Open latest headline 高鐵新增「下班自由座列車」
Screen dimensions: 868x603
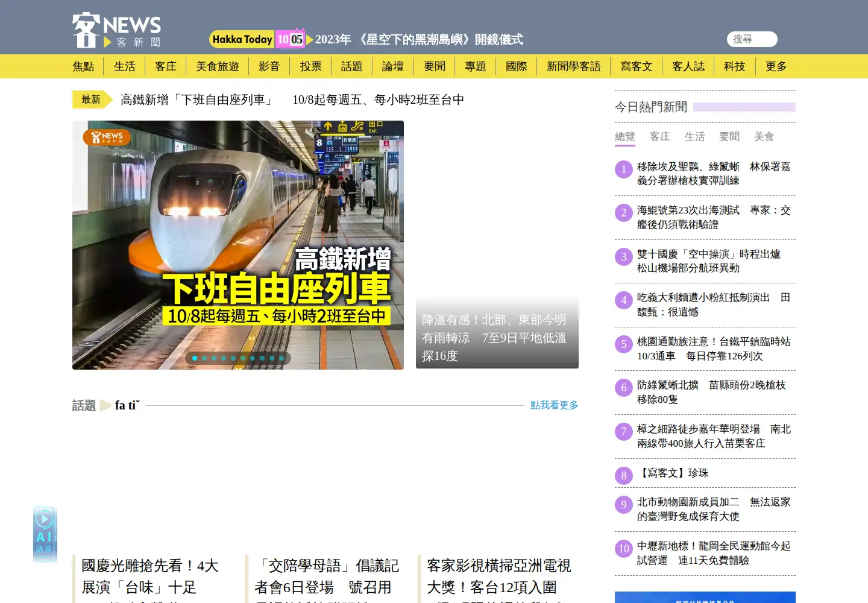292,99
